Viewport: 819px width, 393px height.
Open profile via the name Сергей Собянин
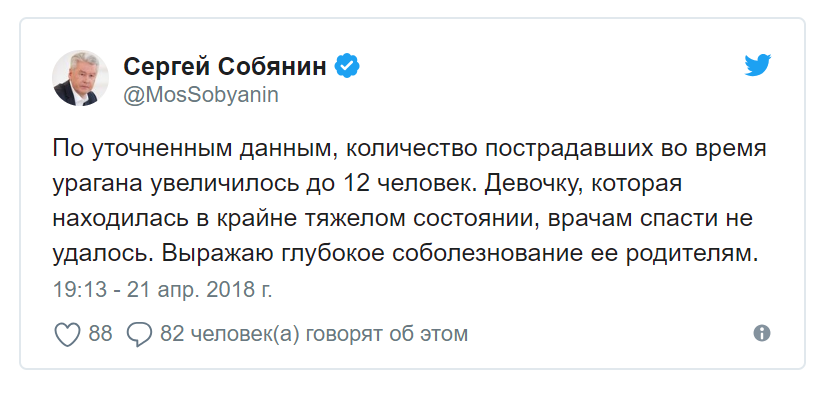tap(225, 66)
